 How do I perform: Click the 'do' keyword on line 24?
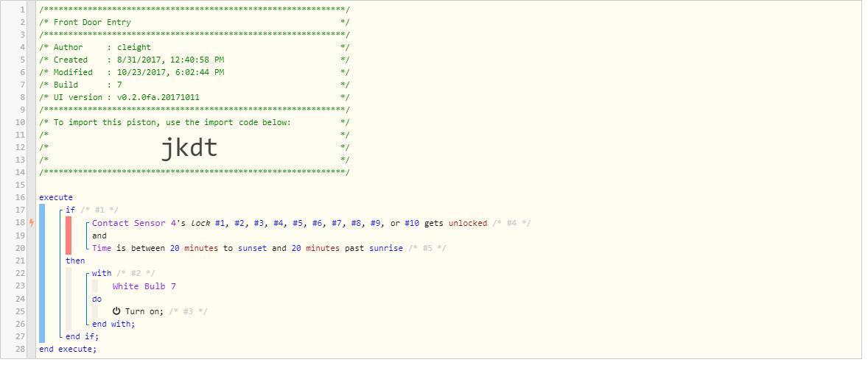(x=97, y=299)
